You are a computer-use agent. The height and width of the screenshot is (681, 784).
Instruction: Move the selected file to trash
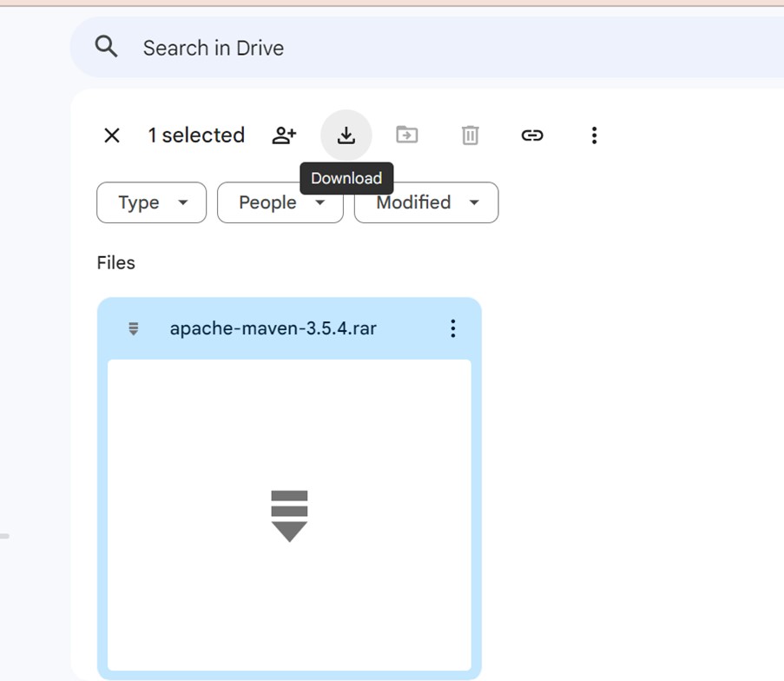pos(470,135)
